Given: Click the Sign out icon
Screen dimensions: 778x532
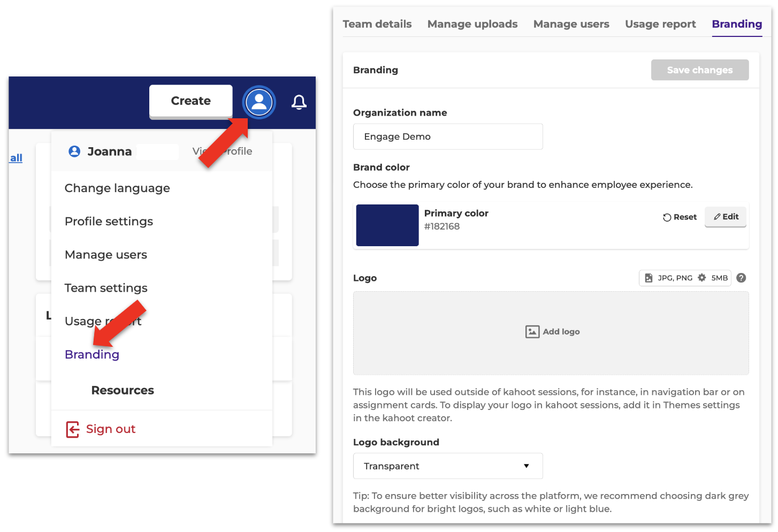Looking at the screenshot, I should click(73, 429).
